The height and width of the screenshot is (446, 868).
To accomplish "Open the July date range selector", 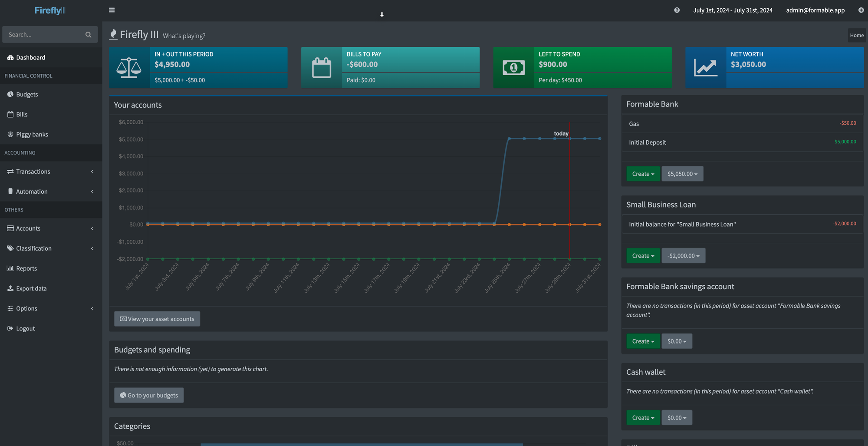I will (733, 10).
